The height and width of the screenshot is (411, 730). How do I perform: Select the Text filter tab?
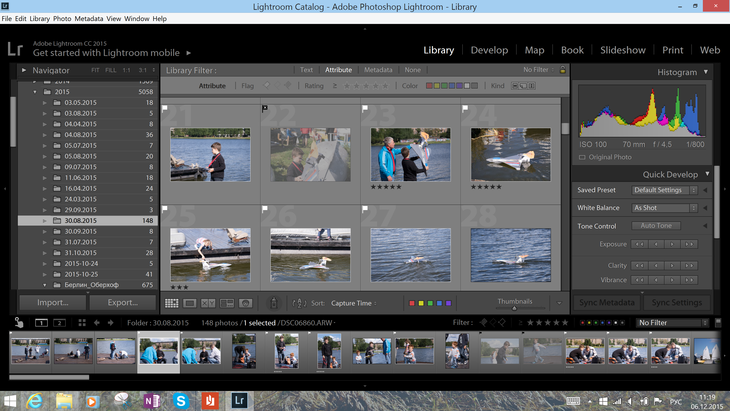[x=306, y=70]
